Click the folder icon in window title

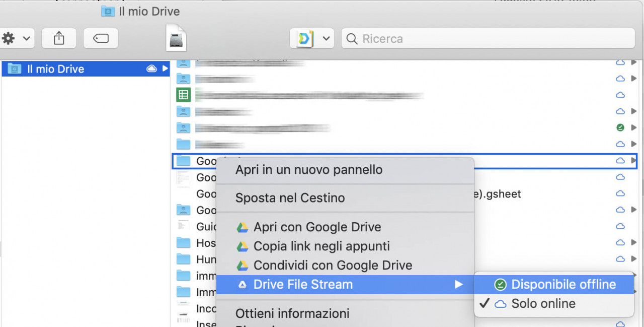[x=108, y=11]
